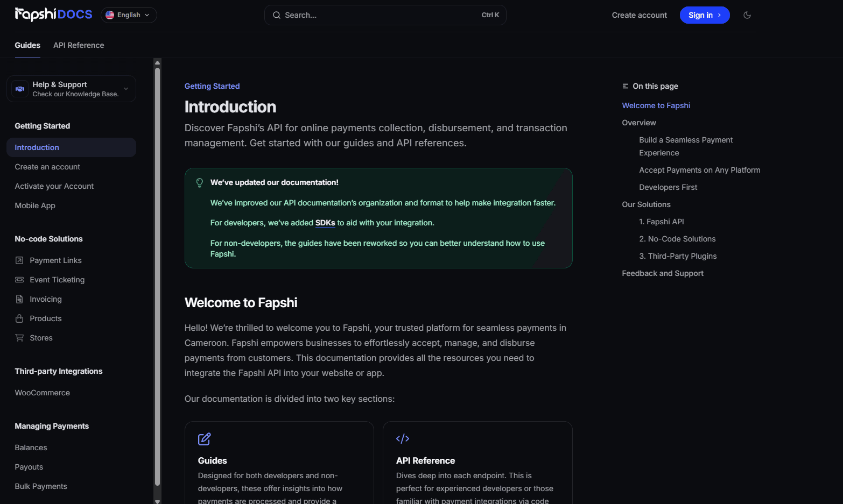Open the Guides card
Image resolution: width=843 pixels, height=504 pixels.
pos(279,463)
